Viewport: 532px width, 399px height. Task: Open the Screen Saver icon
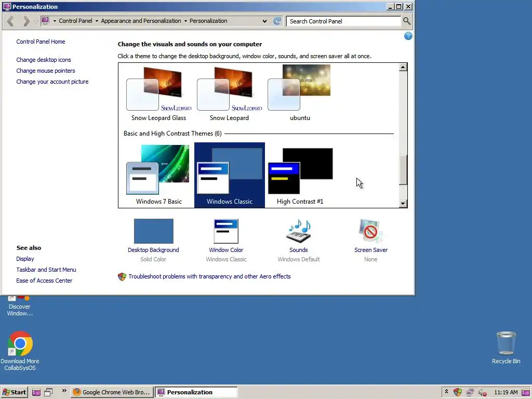pyautogui.click(x=371, y=231)
